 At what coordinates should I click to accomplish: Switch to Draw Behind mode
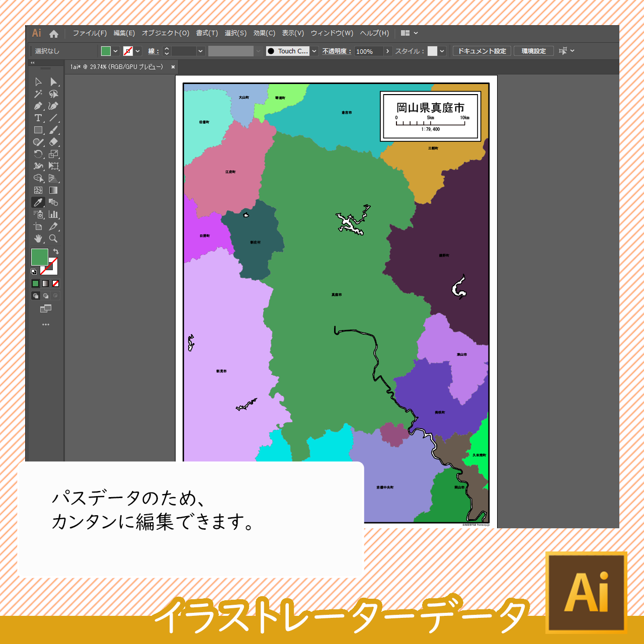click(x=46, y=296)
